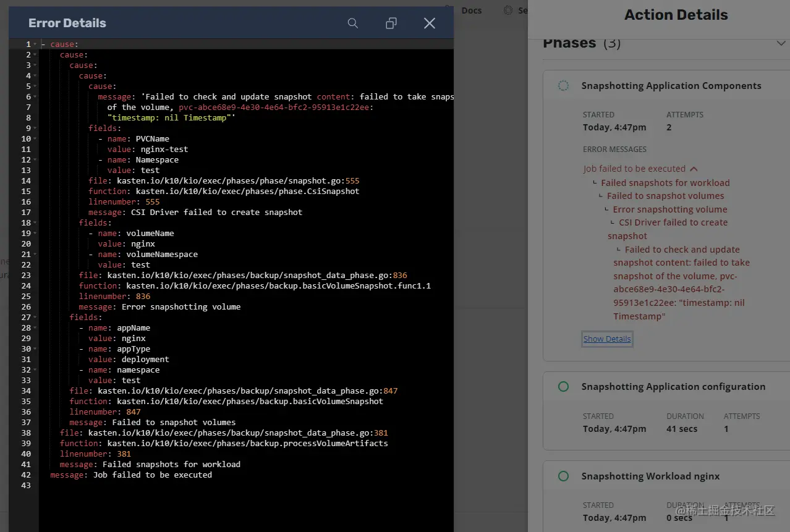Click the Action Details heading
This screenshot has height=532, width=790.
pyautogui.click(x=676, y=15)
